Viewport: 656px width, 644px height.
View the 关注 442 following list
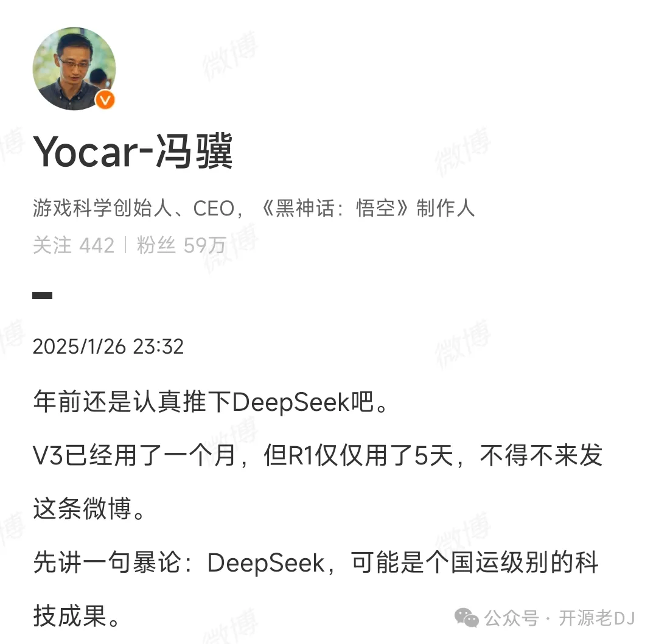pyautogui.click(x=74, y=245)
